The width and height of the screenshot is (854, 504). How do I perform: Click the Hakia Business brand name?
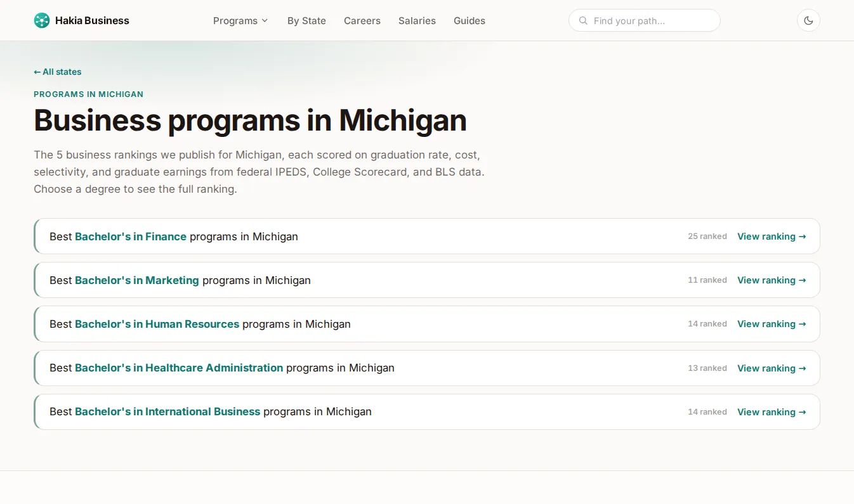click(x=92, y=20)
